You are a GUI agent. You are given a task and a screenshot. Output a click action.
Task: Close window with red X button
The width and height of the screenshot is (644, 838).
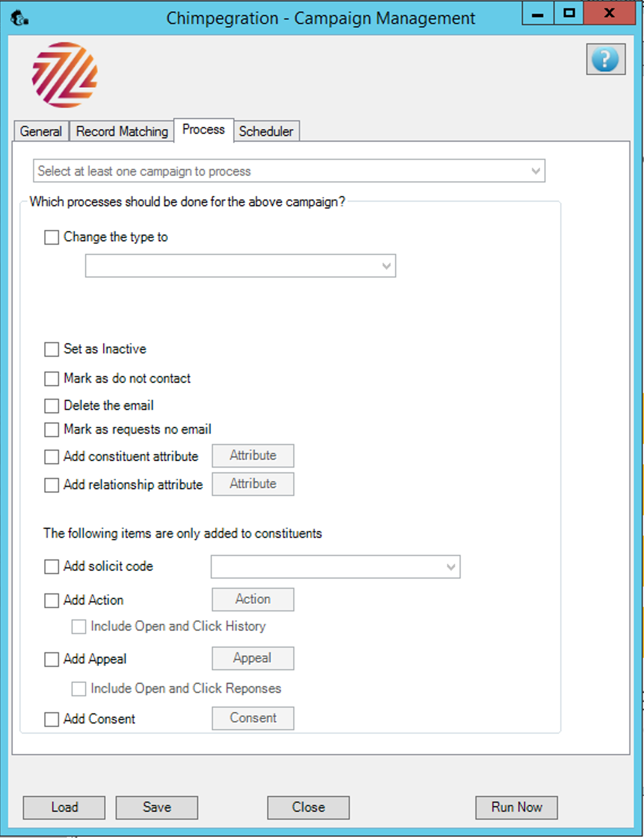609,13
